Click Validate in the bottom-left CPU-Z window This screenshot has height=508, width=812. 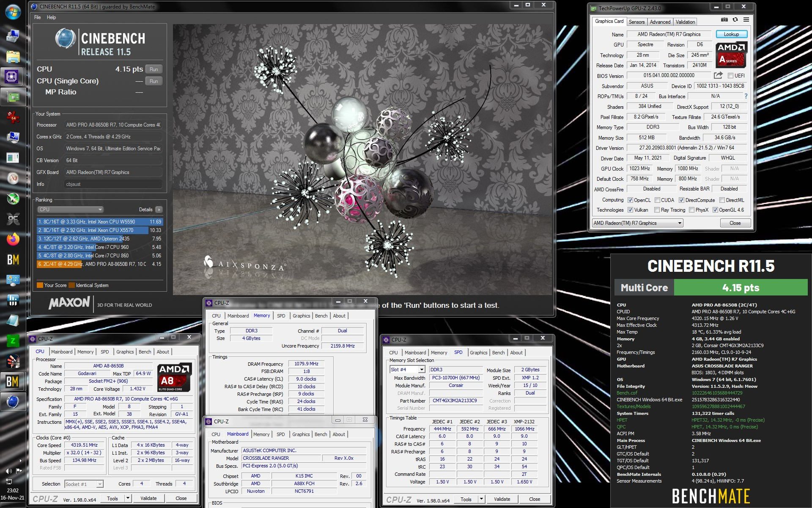coord(148,498)
